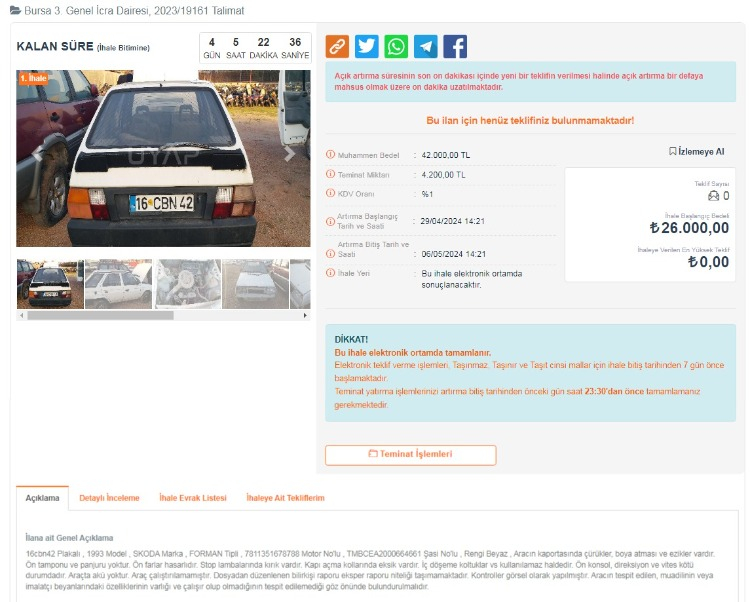Share listing on Twitter
This screenshot has height=602, width=750.
pyautogui.click(x=366, y=46)
